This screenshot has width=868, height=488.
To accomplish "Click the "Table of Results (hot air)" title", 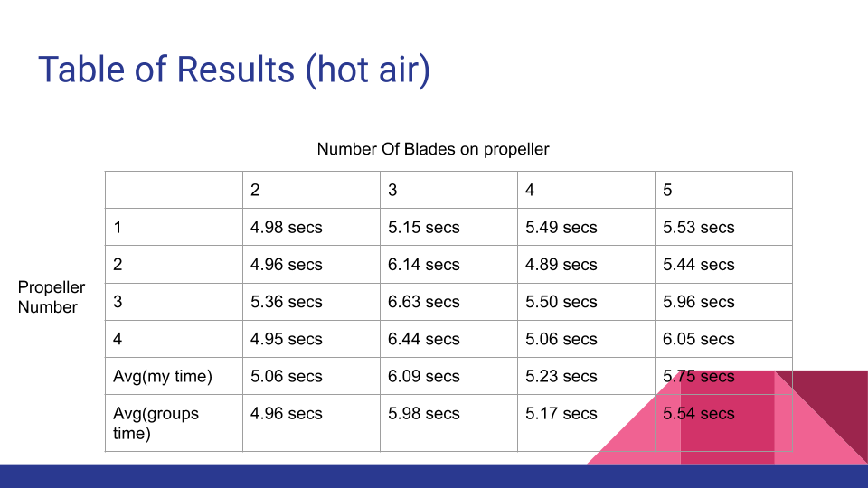I will tap(233, 70).
